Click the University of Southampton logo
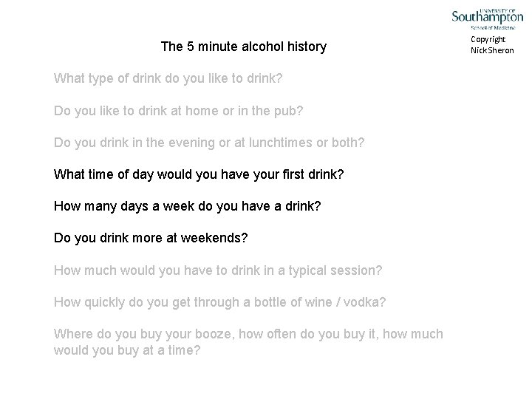 [x=487, y=19]
